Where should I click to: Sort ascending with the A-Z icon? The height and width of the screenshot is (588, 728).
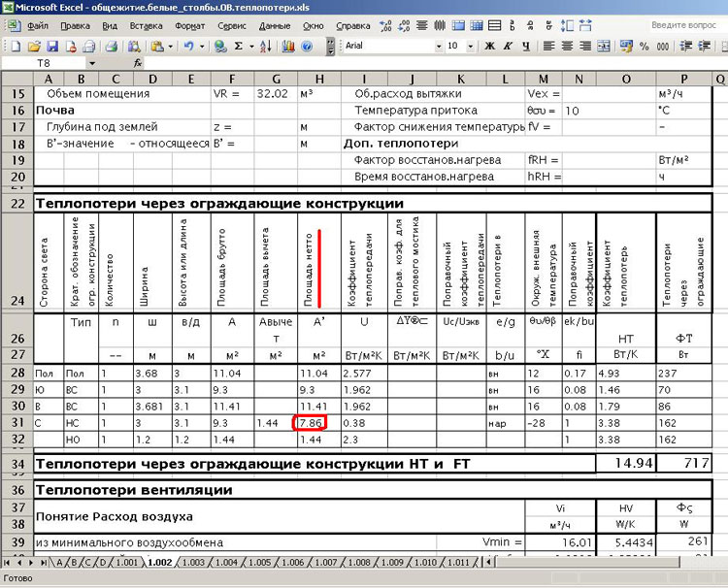[264, 46]
